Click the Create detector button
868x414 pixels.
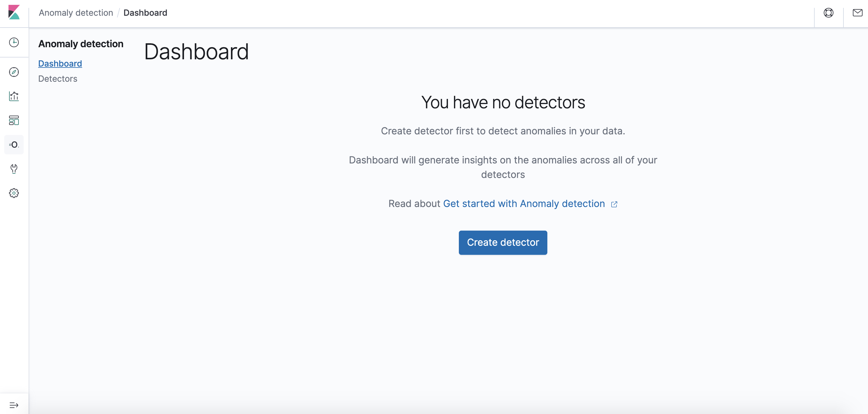[502, 242]
